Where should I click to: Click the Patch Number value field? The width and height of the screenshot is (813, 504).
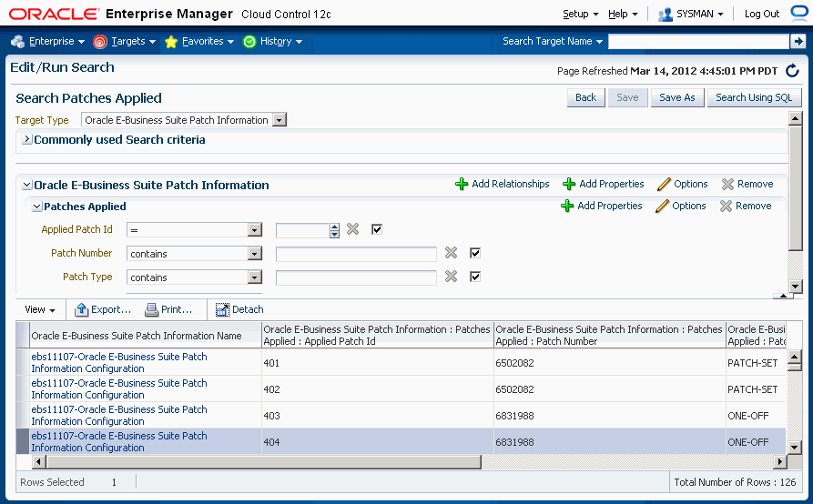tap(356, 254)
